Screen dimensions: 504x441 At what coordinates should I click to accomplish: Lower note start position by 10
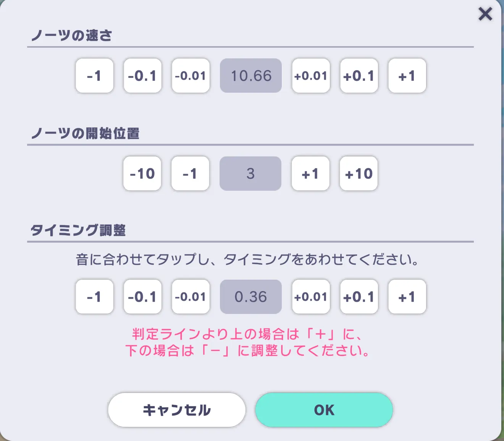click(142, 174)
